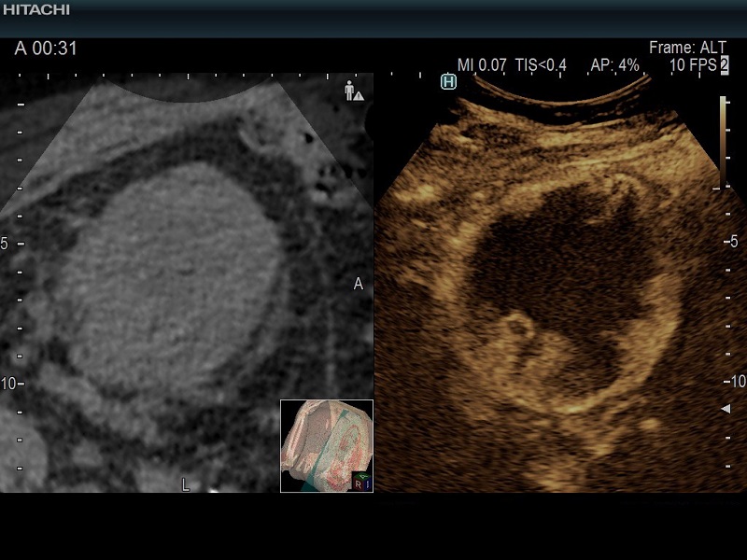The image size is (747, 560).
Task: Click the A orientation label on CT image
Action: 358,284
